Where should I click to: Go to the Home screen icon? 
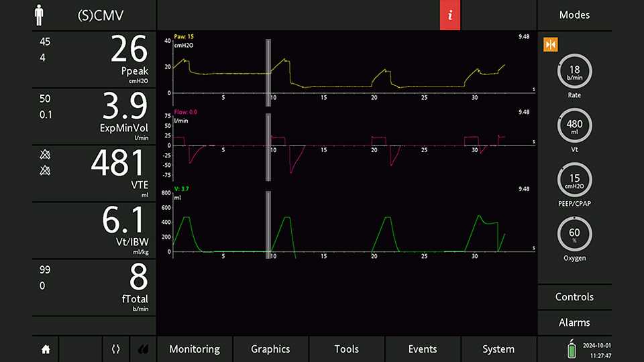[46, 349]
